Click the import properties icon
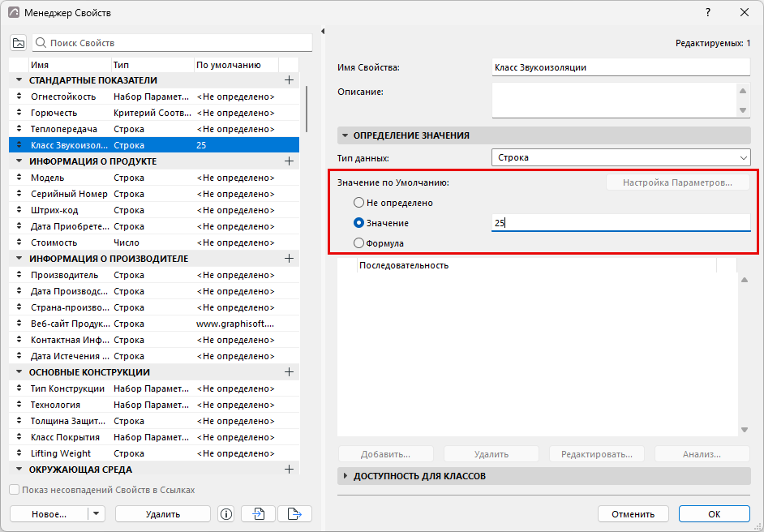Screen dimensions: 764x532 pos(259,514)
